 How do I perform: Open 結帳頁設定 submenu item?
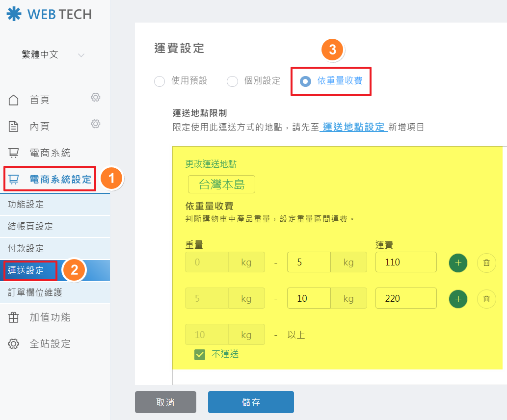30,226
